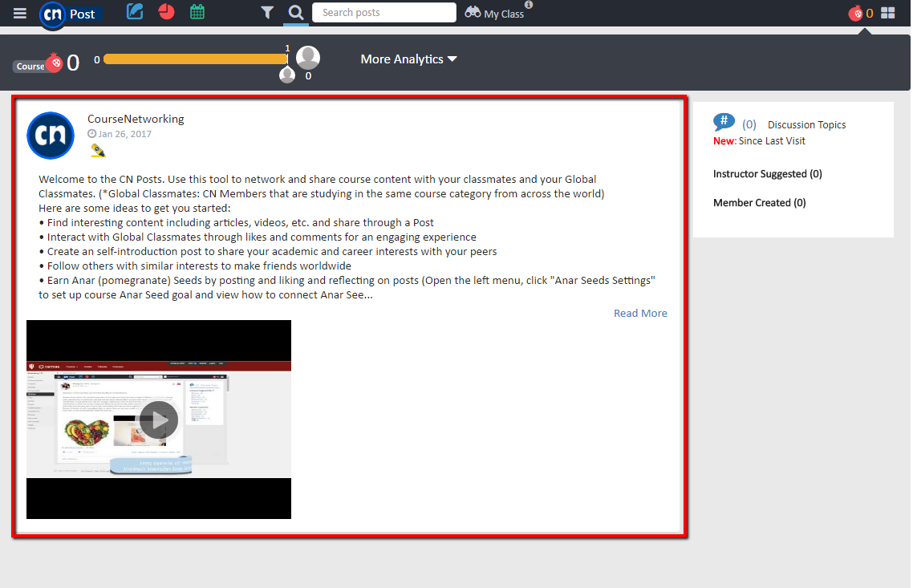This screenshot has width=913, height=588.
Task: Click the (0) discussion count link
Action: point(749,124)
